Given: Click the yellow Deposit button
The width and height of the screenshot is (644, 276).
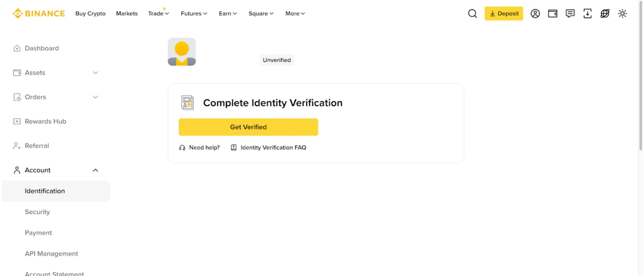Looking at the screenshot, I should 504,13.
